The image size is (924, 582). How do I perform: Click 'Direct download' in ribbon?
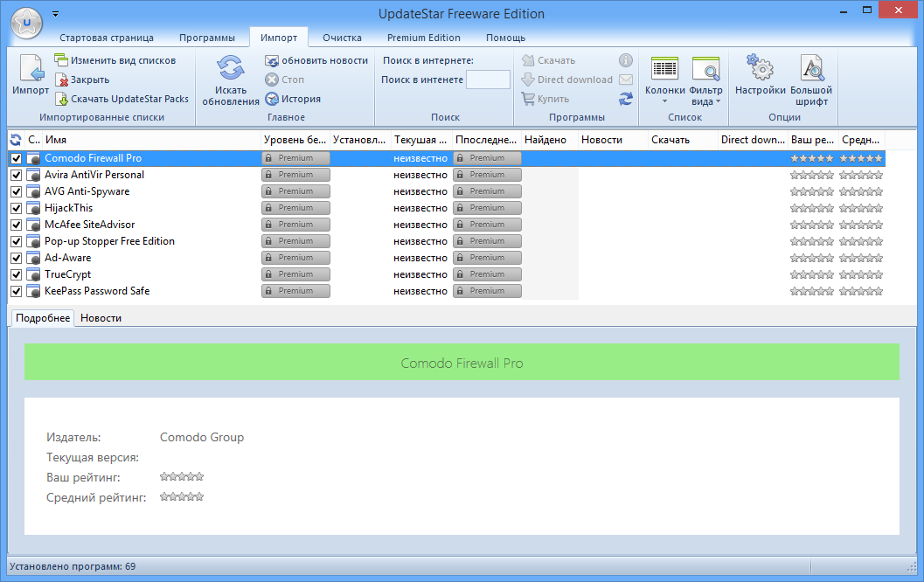pyautogui.click(x=566, y=80)
